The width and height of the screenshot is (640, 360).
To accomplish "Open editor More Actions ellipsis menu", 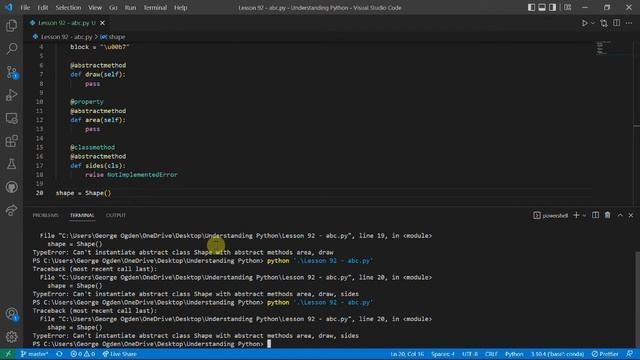I will [629, 23].
